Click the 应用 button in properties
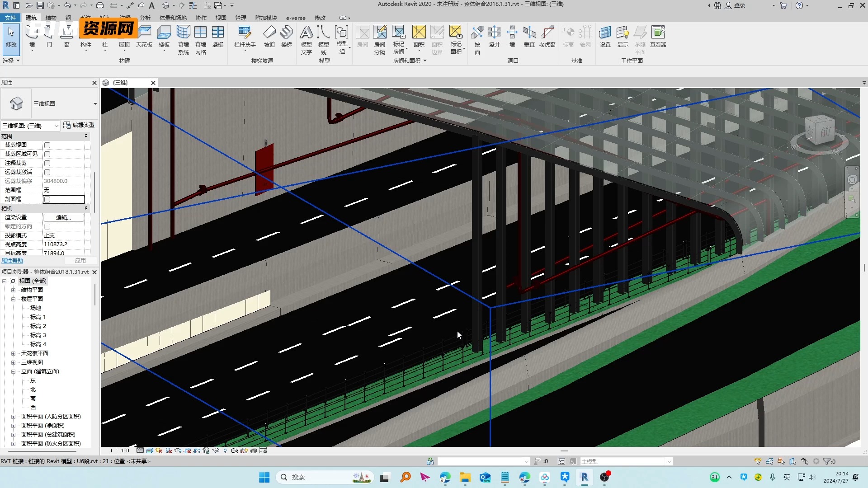Viewport: 868px width, 488px height. [80, 260]
